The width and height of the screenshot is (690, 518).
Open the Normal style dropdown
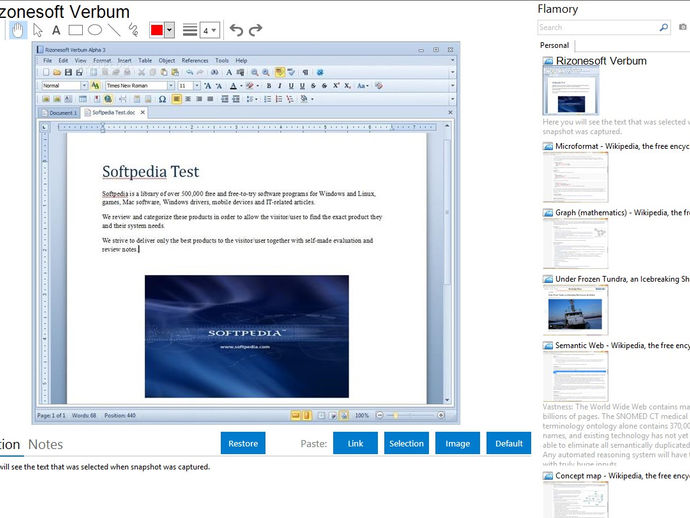84,85
